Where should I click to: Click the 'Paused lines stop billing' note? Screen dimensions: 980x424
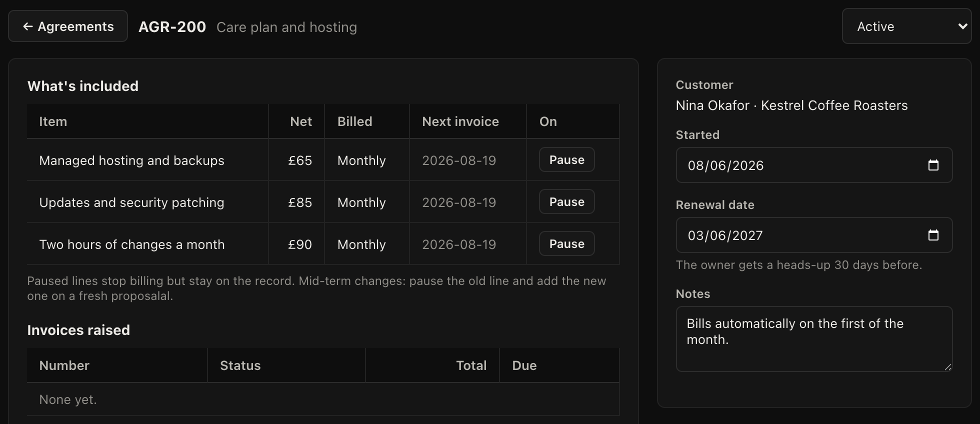coord(316,288)
